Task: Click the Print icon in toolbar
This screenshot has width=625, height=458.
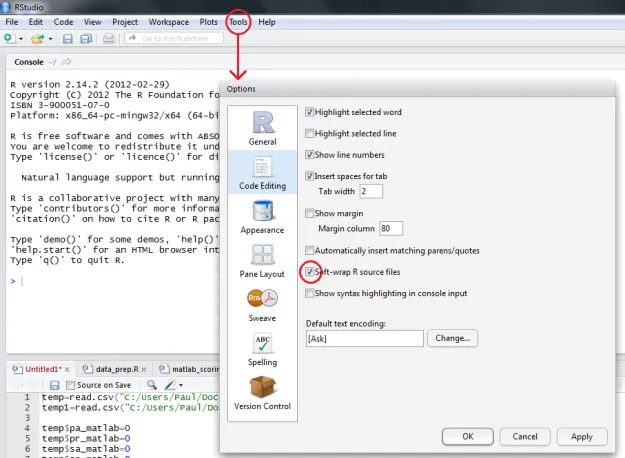Action: (x=108, y=39)
